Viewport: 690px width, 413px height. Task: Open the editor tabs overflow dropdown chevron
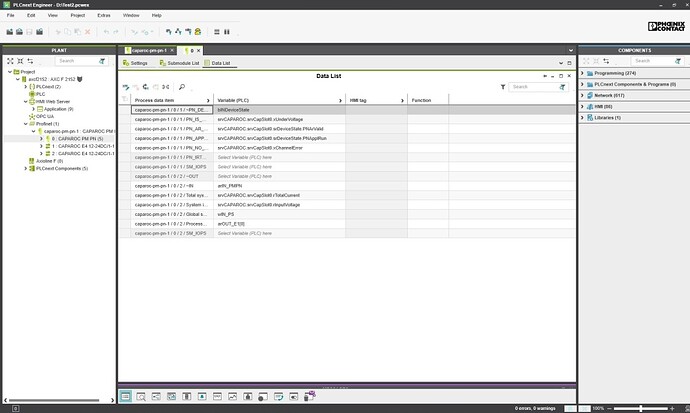click(x=571, y=51)
